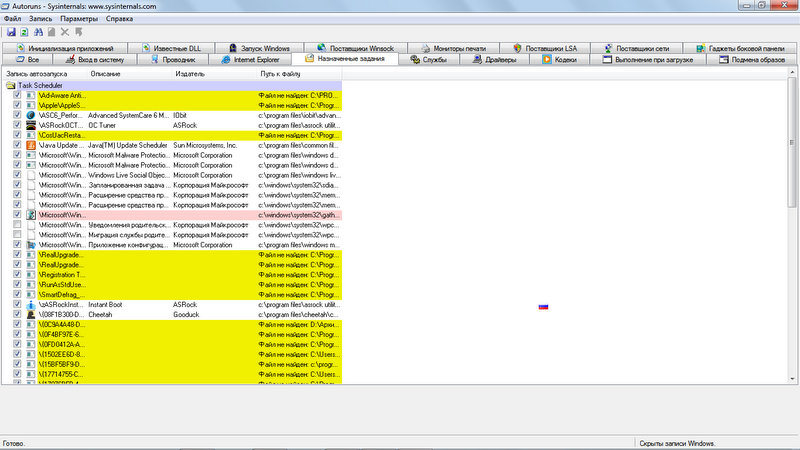Sort by Описание column header
The height and width of the screenshot is (450, 800).
click(x=130, y=74)
